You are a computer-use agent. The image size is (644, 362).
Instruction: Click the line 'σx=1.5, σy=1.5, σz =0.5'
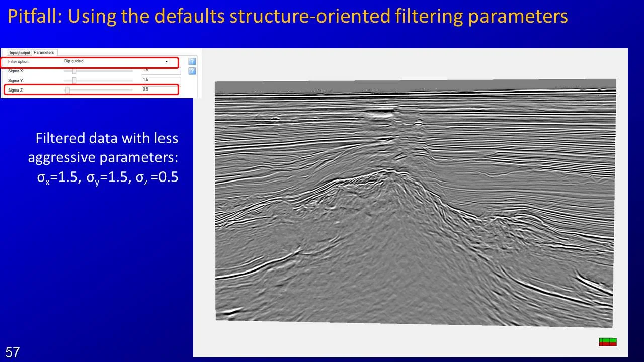coord(108,178)
